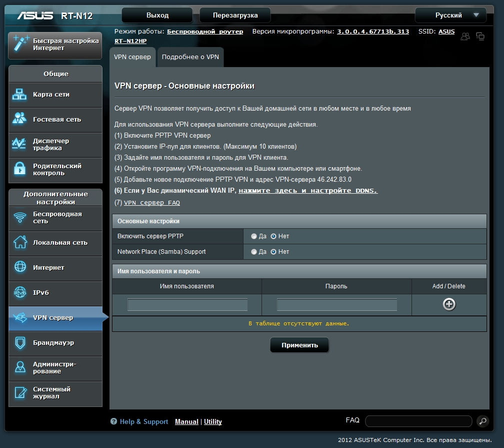
Task: Open the Manual link
Action: [x=186, y=421]
